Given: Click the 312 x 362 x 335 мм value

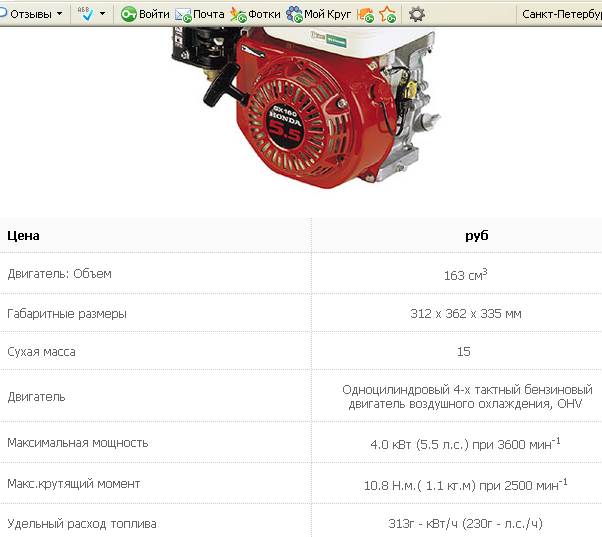Looking at the screenshot, I should pos(466,314).
